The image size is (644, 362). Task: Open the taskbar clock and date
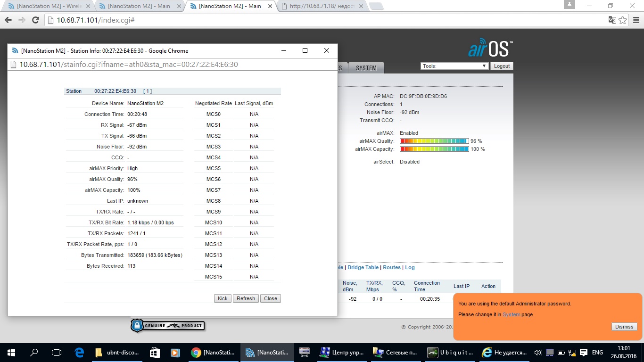(624, 353)
